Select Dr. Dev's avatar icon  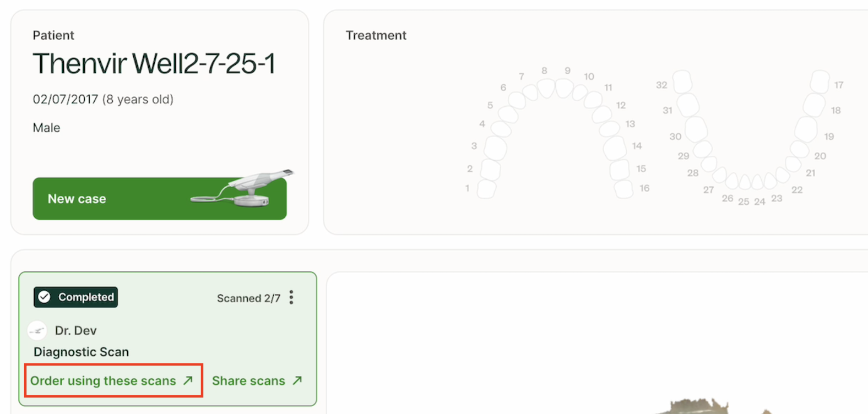(x=37, y=331)
